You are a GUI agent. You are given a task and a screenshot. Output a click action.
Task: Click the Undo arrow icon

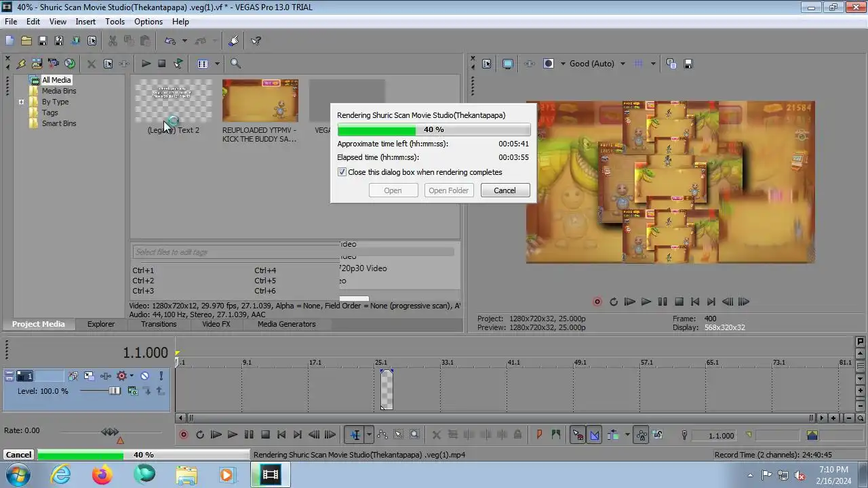pos(170,41)
